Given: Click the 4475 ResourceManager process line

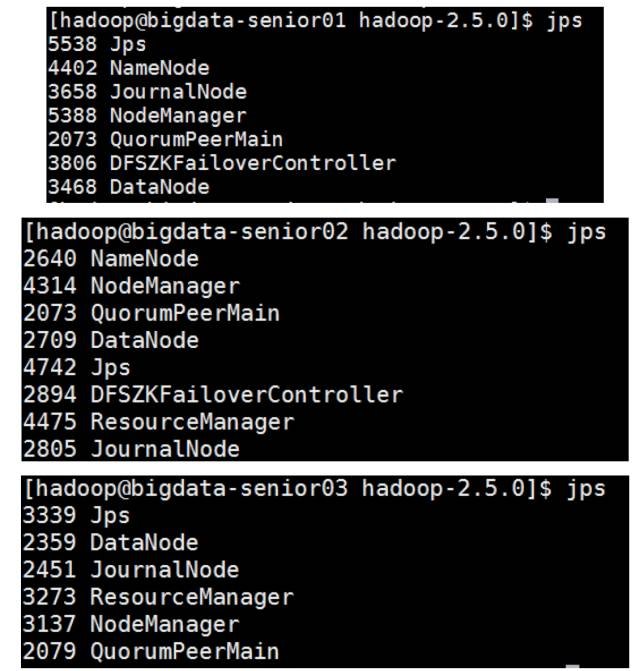Looking at the screenshot, I should (x=158, y=421).
